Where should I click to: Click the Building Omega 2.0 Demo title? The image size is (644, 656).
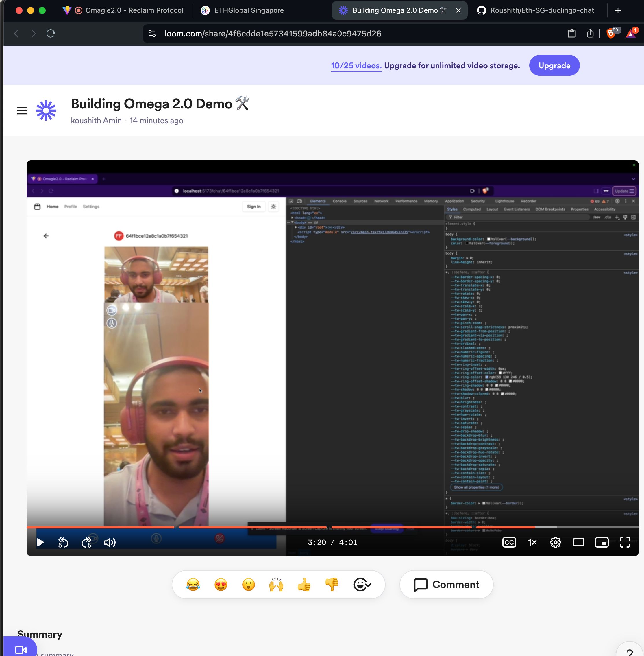pyautogui.click(x=160, y=104)
